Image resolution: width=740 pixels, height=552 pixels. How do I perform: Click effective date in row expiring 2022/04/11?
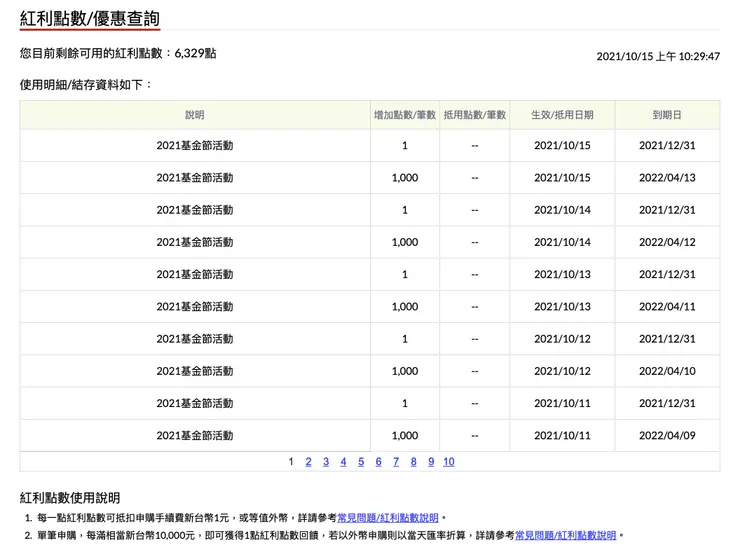click(562, 307)
